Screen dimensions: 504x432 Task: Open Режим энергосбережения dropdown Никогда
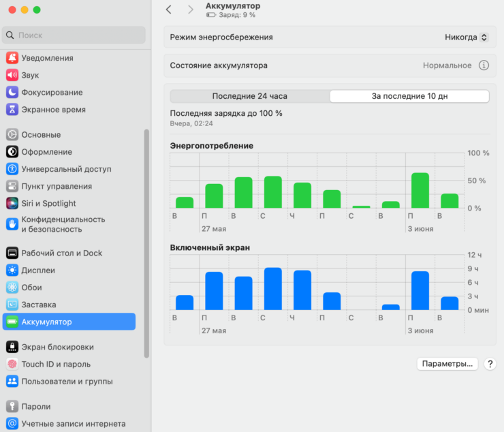466,37
